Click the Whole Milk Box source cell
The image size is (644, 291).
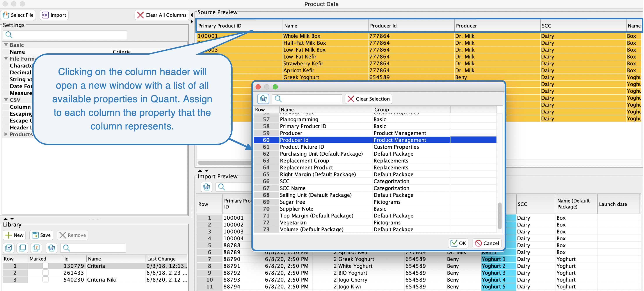pyautogui.click(x=326, y=36)
